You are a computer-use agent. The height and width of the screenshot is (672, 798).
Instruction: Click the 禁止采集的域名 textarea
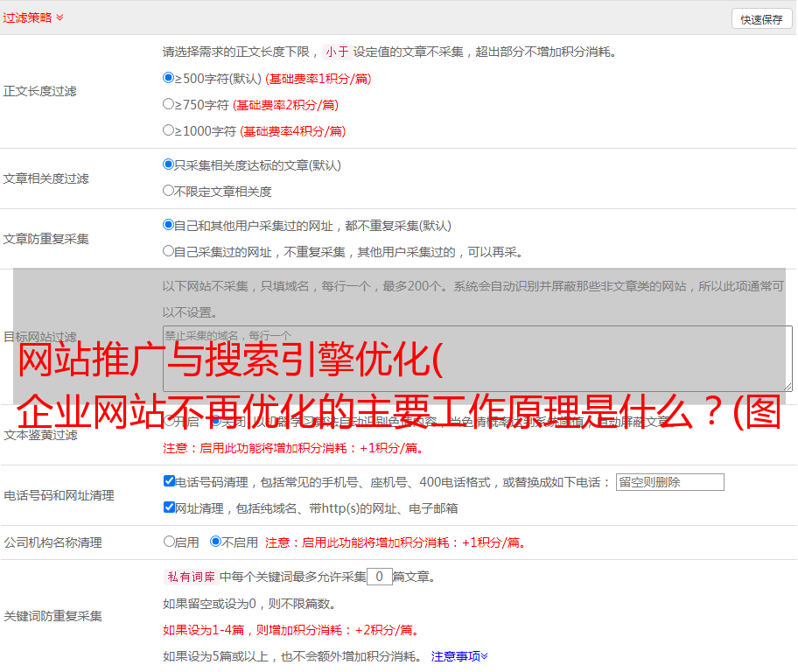(478, 359)
